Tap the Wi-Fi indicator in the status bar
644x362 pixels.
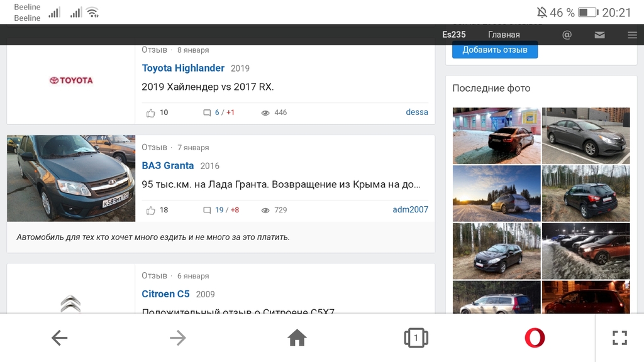click(93, 13)
